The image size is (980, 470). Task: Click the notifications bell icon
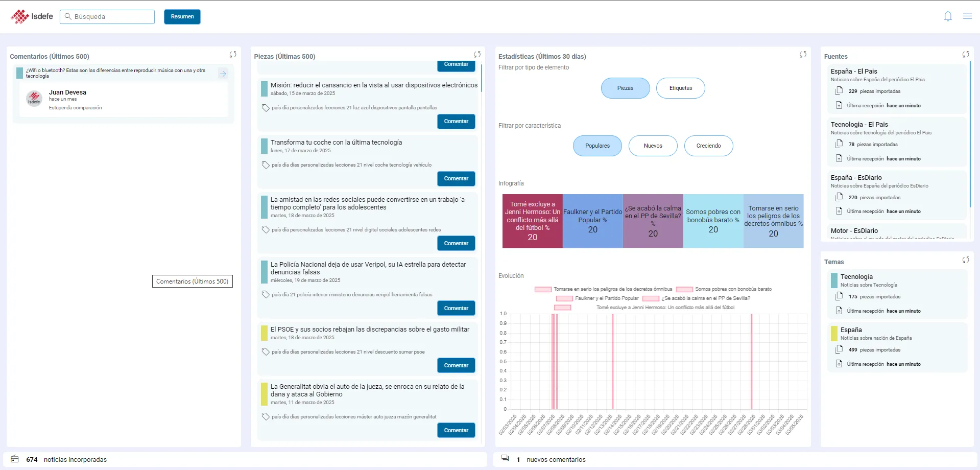(x=948, y=16)
